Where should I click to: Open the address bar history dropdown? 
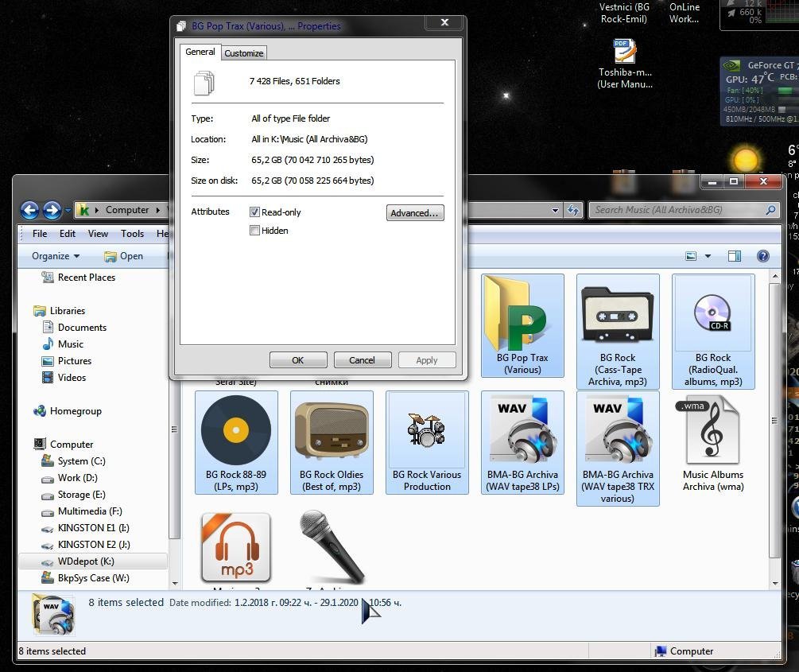pos(555,211)
